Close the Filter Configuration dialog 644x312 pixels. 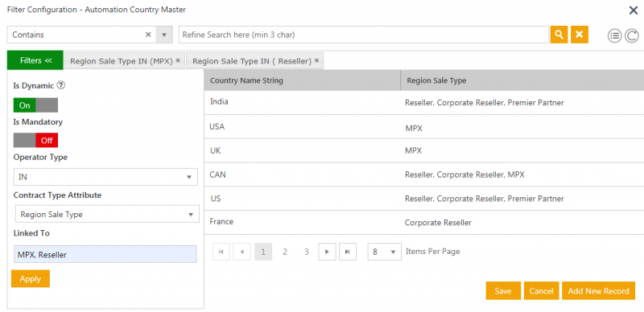click(x=634, y=10)
